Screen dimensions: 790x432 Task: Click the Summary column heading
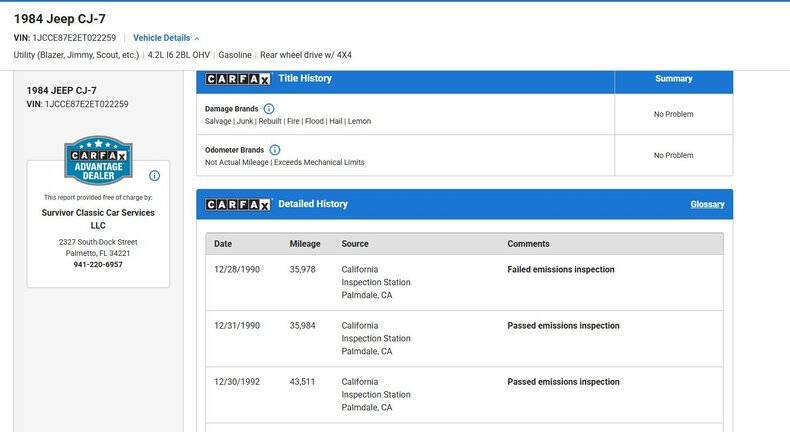point(674,79)
